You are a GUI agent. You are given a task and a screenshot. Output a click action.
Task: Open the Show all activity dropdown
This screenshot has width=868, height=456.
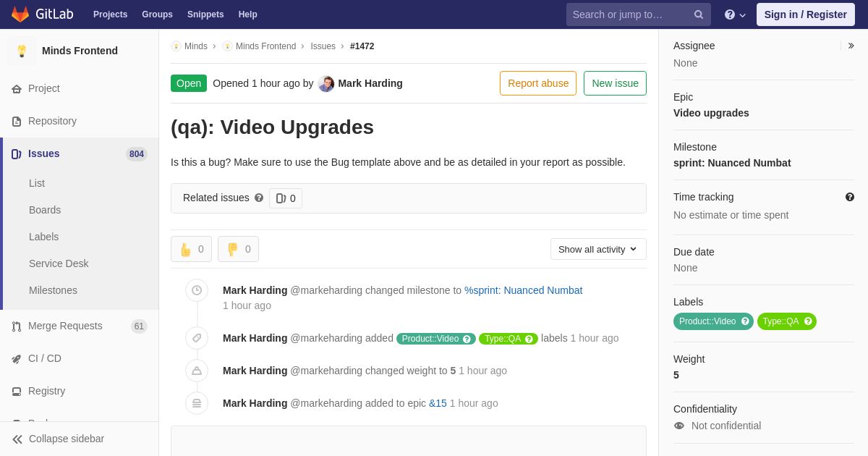(x=598, y=249)
